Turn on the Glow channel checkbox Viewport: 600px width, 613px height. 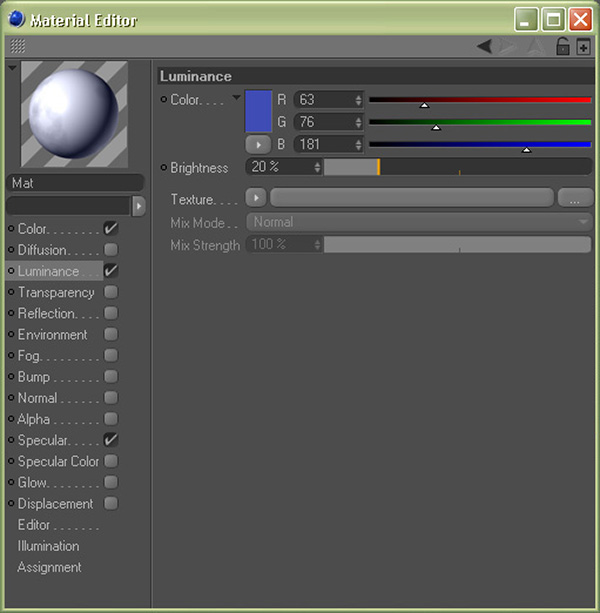tap(111, 482)
